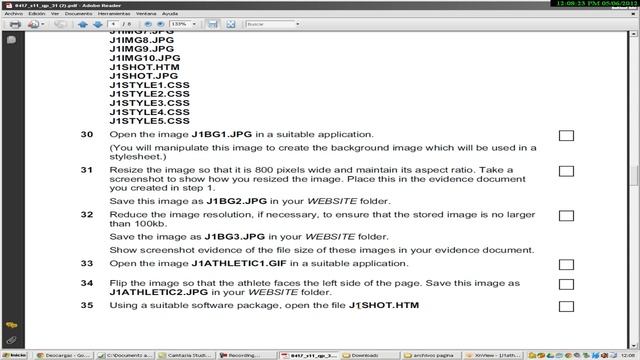Go to previous page with up arrow
The width and height of the screenshot is (640, 360).
pos(83,24)
